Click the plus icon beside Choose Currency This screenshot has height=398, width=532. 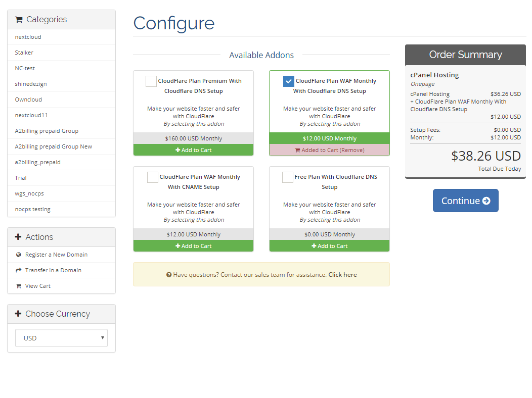18,314
